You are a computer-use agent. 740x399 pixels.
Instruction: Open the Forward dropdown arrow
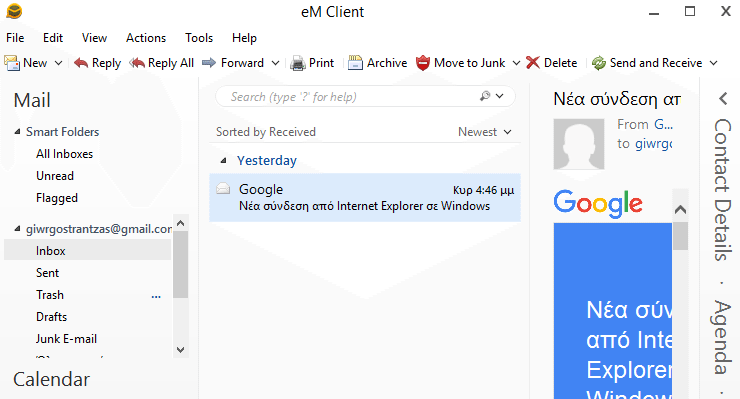[276, 63]
